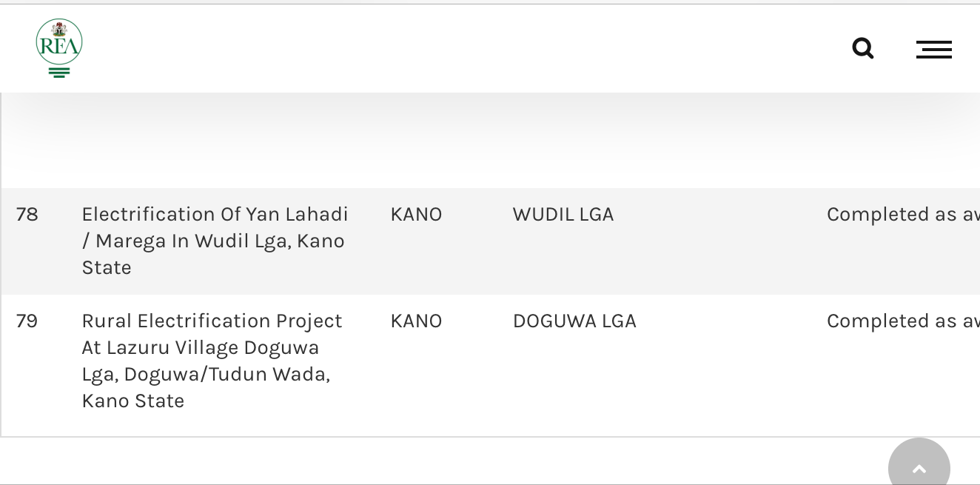Select row number 78
The height and width of the screenshot is (485, 980).
(27, 215)
